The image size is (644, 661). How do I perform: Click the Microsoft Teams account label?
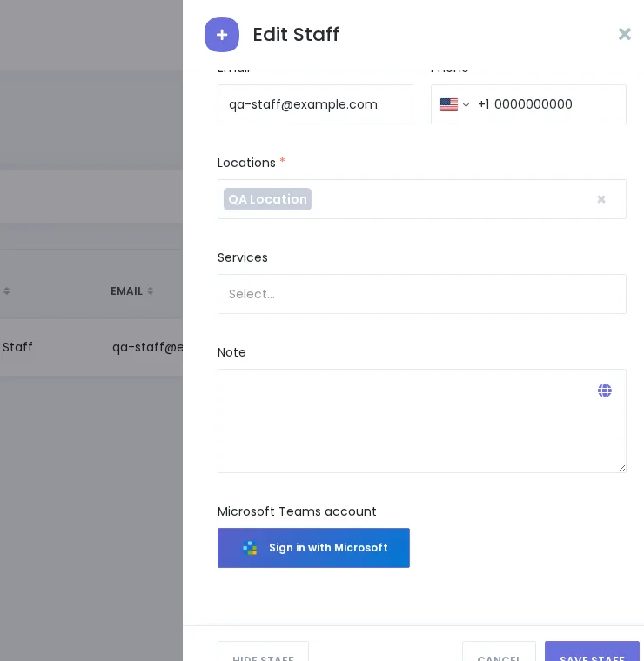[297, 511]
